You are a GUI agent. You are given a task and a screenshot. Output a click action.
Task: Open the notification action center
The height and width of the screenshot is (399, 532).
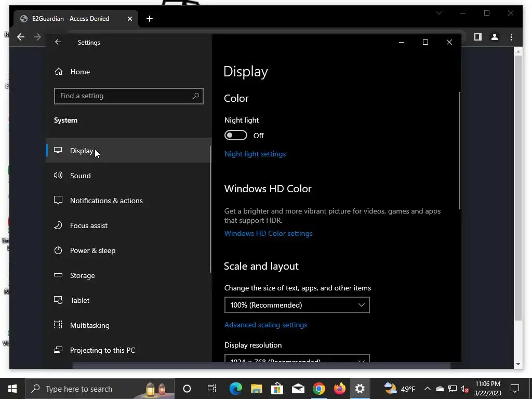coord(515,389)
